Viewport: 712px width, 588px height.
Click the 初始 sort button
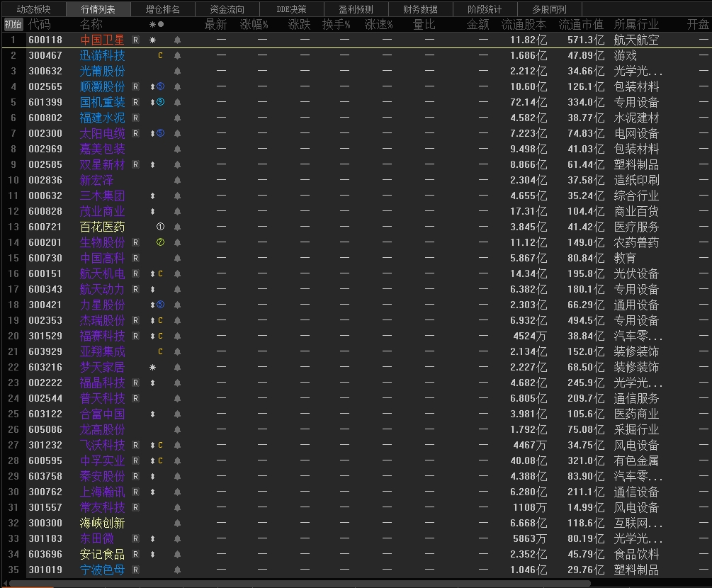13,24
